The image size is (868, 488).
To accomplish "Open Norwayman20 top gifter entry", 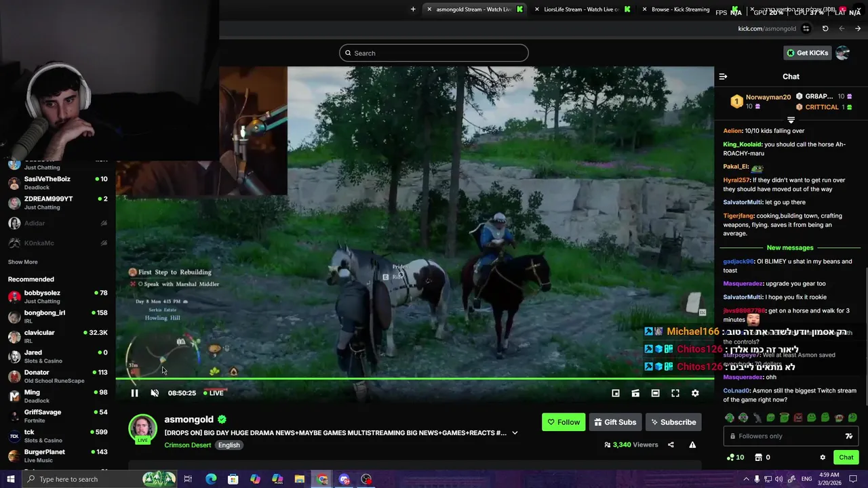I will (x=760, y=101).
